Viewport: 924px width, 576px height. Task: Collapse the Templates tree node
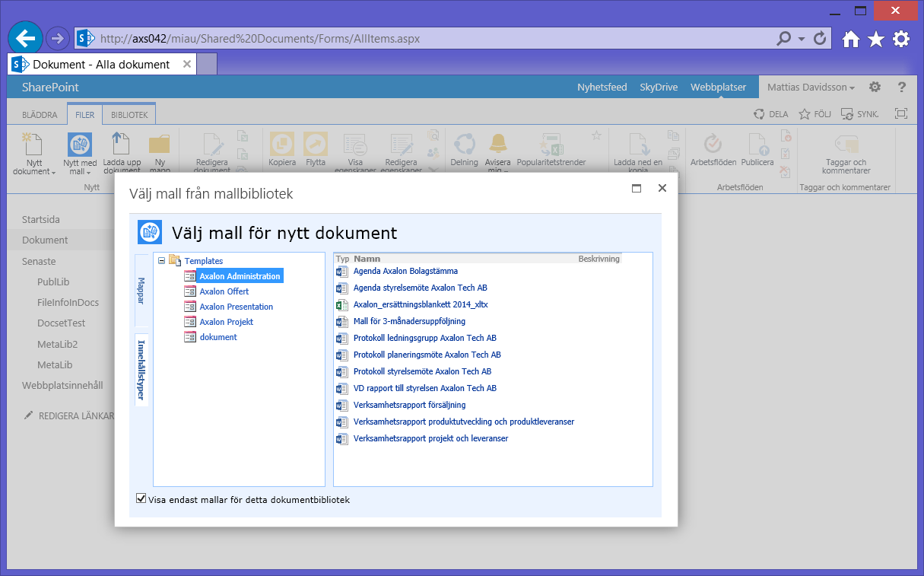pyautogui.click(x=161, y=261)
